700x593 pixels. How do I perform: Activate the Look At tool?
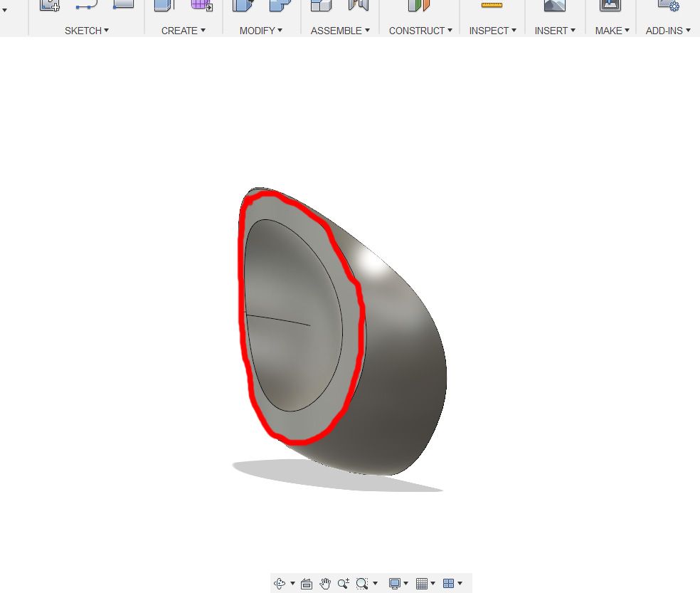(306, 584)
